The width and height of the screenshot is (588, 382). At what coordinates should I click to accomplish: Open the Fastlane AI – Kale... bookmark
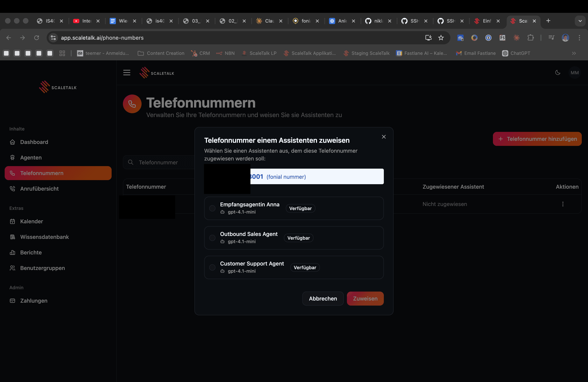click(x=422, y=53)
